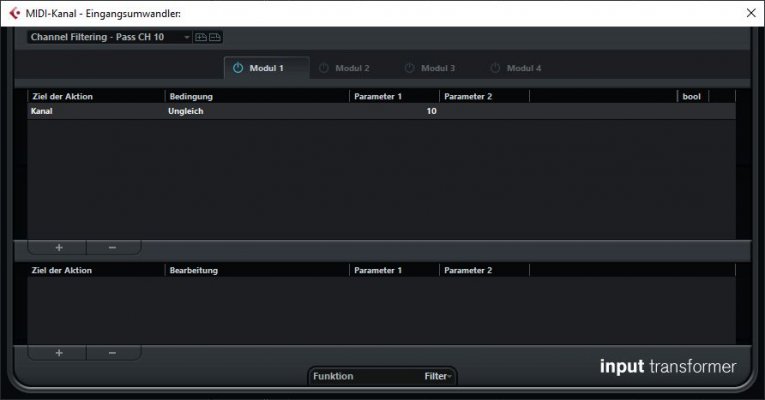765x400 pixels.
Task: Open the Channel Filtering - Pass CH 10 preset dropdown
Action: coord(109,37)
